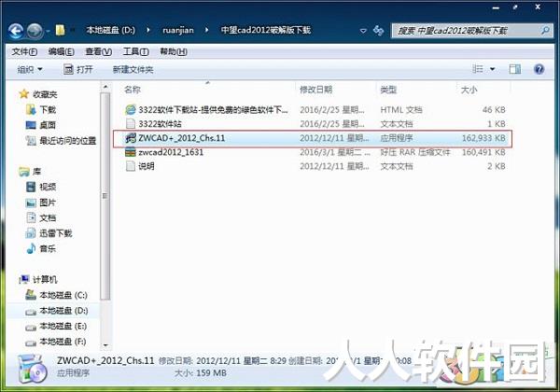Image resolution: width=560 pixels, height=392 pixels.
Task: Select the zwcad2012_1631 RAR archive icon
Action: 131,152
